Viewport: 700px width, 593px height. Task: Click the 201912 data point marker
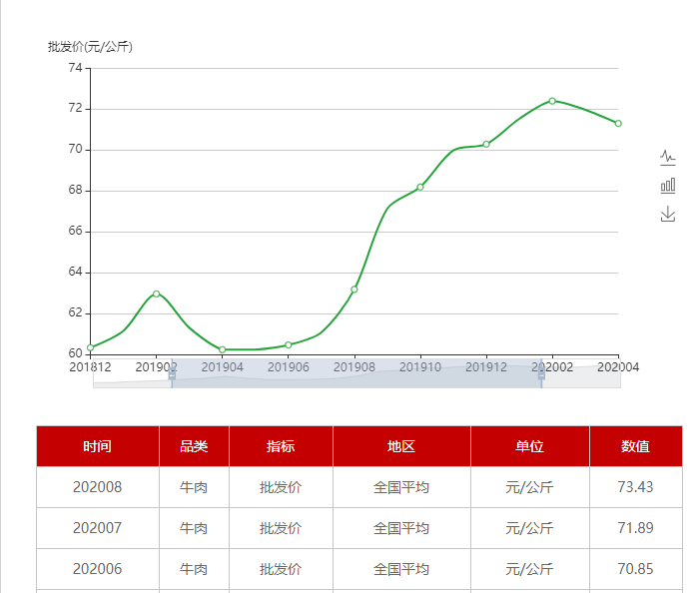[486, 145]
